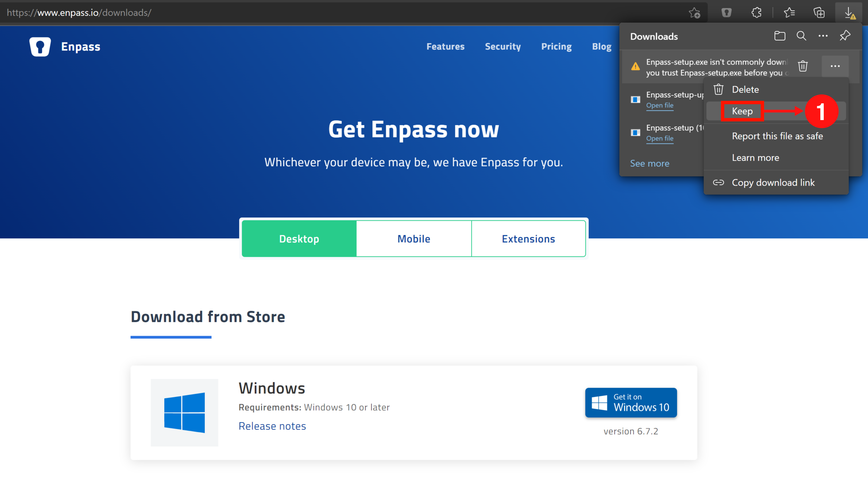Click the browser address bar
The height and width of the screenshot is (489, 868).
coord(169,13)
